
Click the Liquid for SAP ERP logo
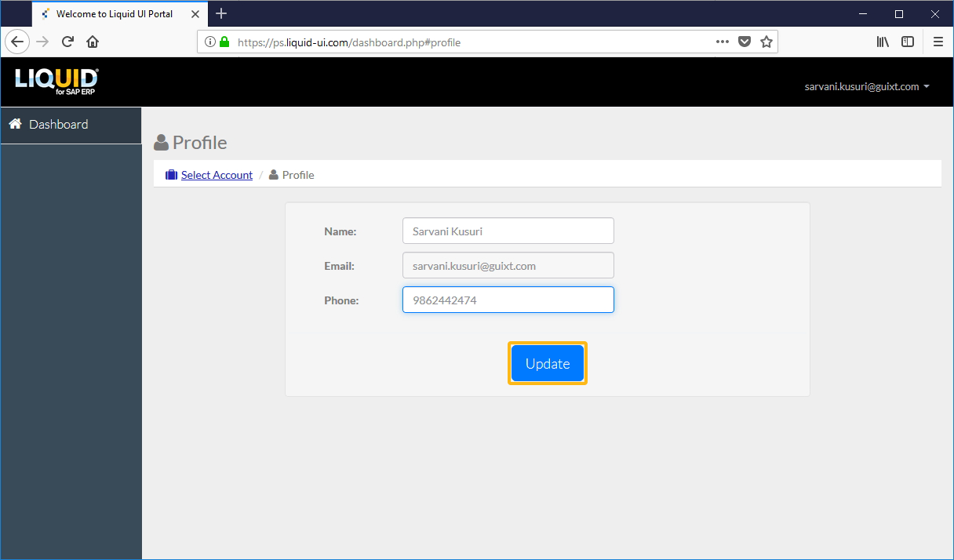tap(56, 82)
